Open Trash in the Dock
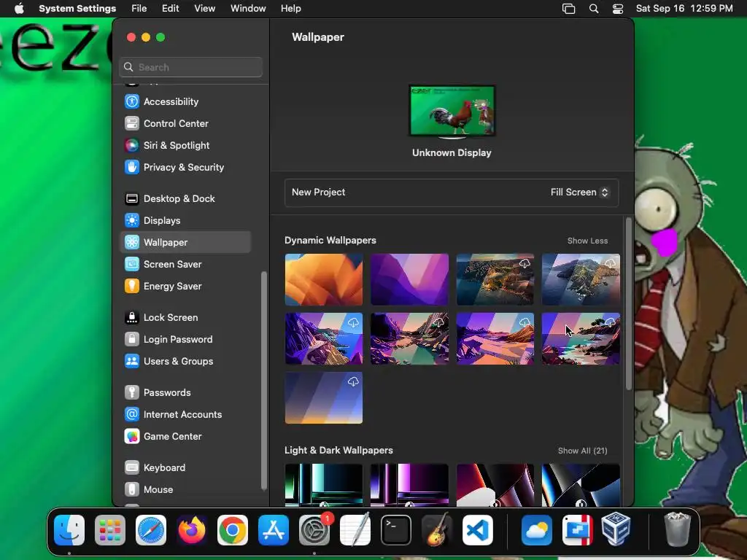 677,529
